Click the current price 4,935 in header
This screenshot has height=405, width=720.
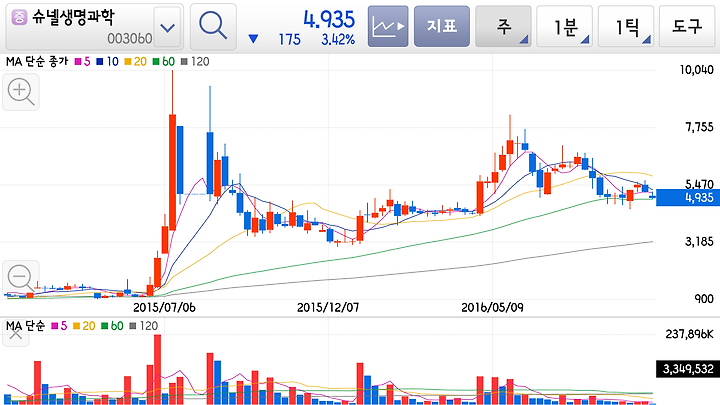[329, 19]
